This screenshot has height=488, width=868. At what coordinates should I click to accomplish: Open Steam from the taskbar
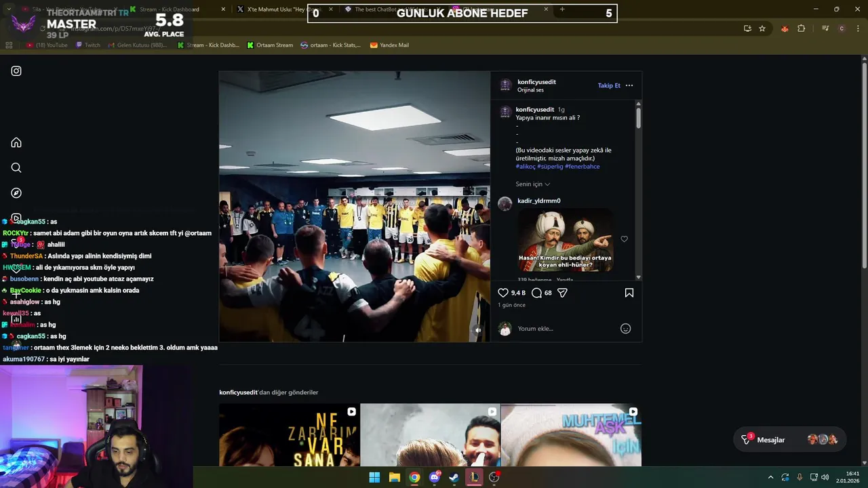(x=454, y=477)
